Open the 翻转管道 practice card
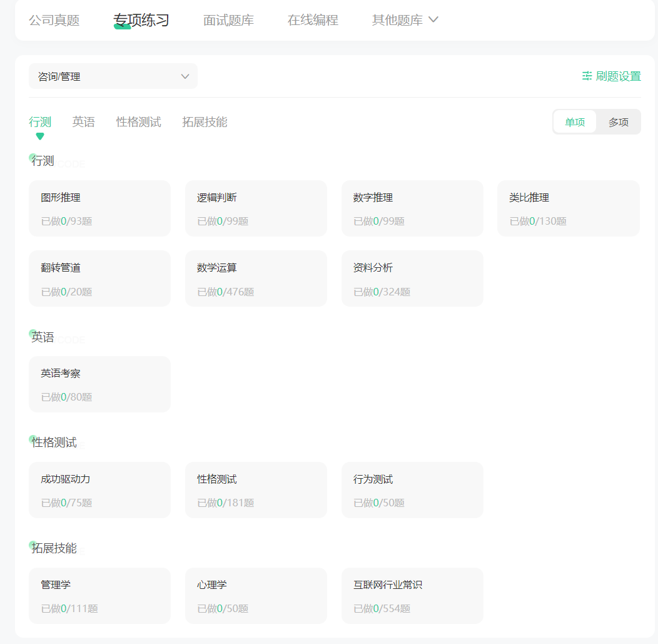This screenshot has height=644, width=658. (99, 279)
